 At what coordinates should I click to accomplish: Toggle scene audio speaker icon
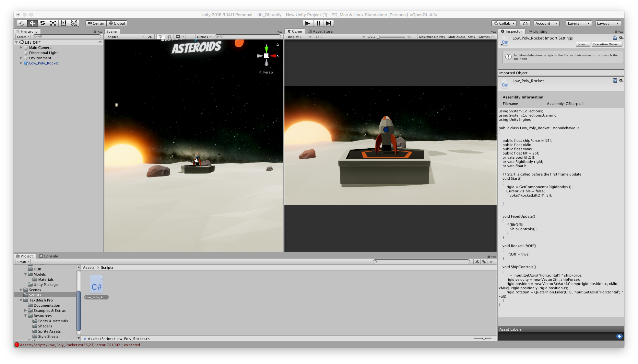(169, 37)
